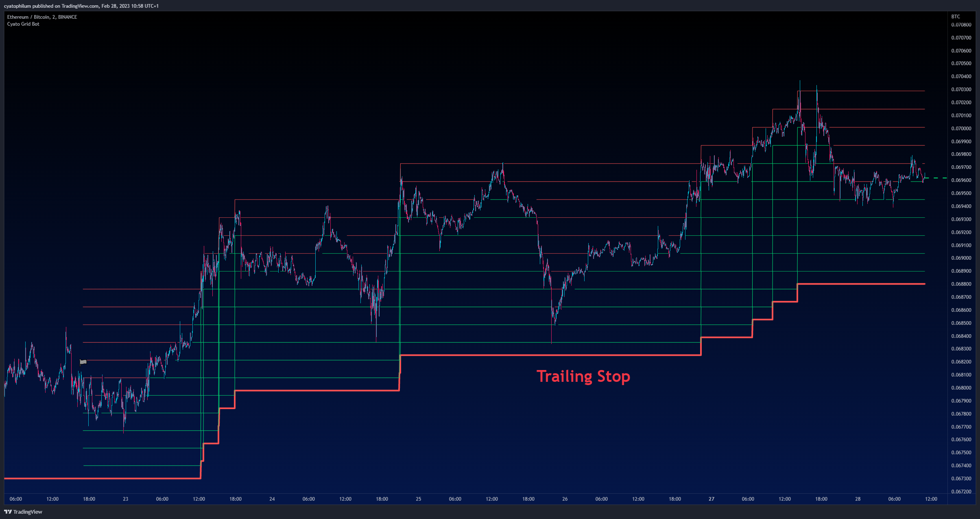Image resolution: width=980 pixels, height=519 pixels.
Task: Select the date label 27 on time axis
Action: [712, 499]
